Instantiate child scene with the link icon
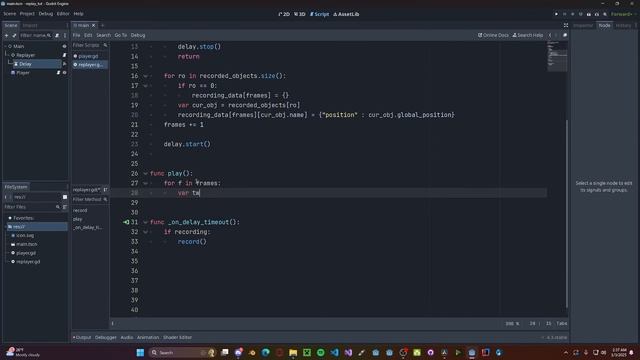640x360 pixels. 14,36
